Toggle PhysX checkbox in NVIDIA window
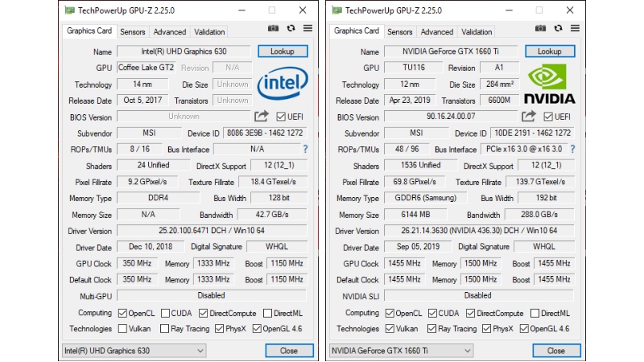644x362 pixels. 487,329
